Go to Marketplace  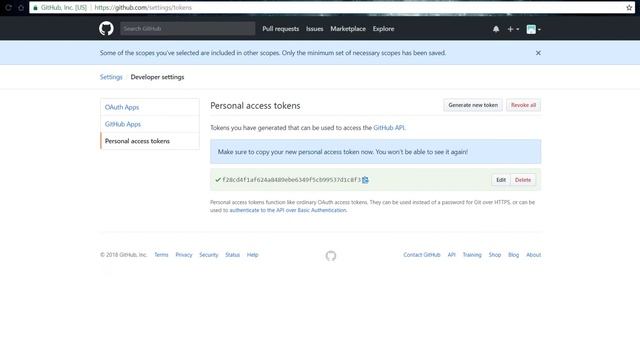pyautogui.click(x=348, y=29)
